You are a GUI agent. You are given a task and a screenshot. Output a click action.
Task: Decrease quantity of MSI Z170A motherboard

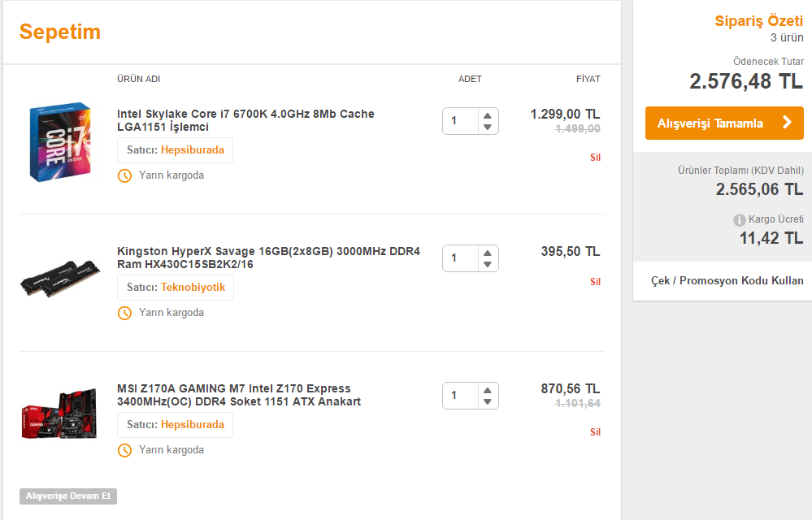(487, 402)
